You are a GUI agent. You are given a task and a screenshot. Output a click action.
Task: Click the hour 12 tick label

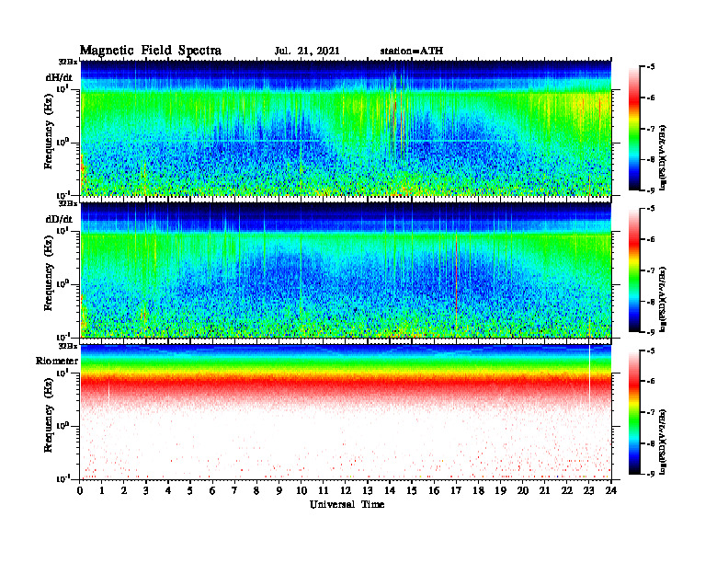(x=346, y=490)
